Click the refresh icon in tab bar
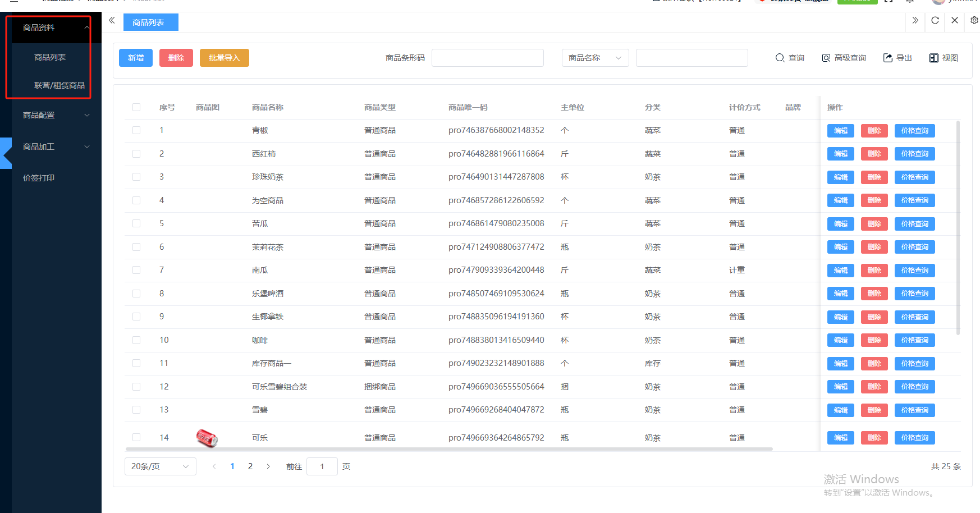Viewport: 980px width, 513px height. point(935,21)
